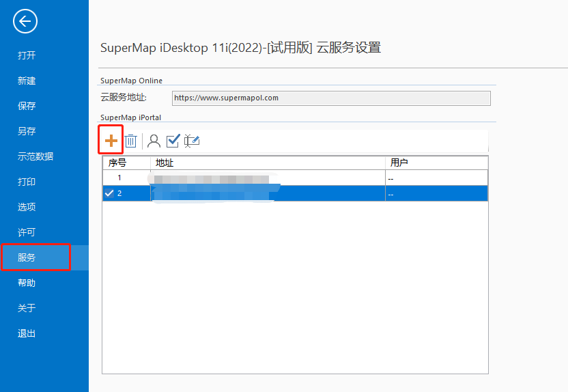Choose 保存 from the sidebar

pyautogui.click(x=27, y=106)
